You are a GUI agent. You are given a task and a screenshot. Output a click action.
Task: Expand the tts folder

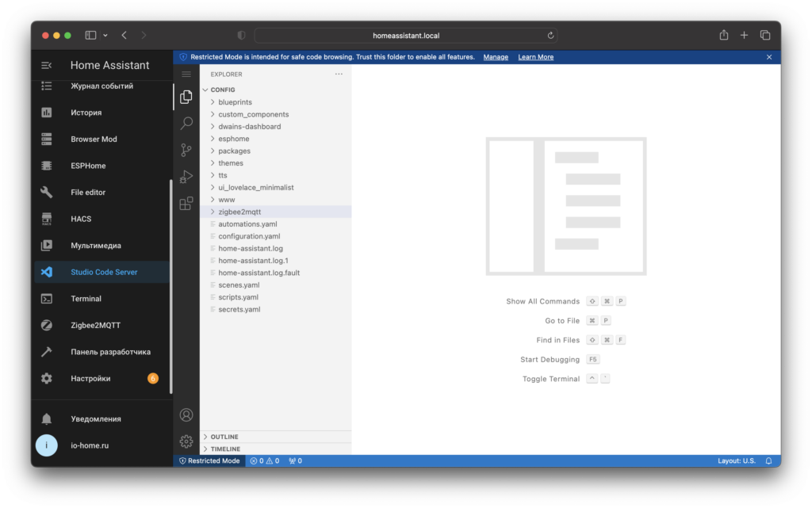275,175
